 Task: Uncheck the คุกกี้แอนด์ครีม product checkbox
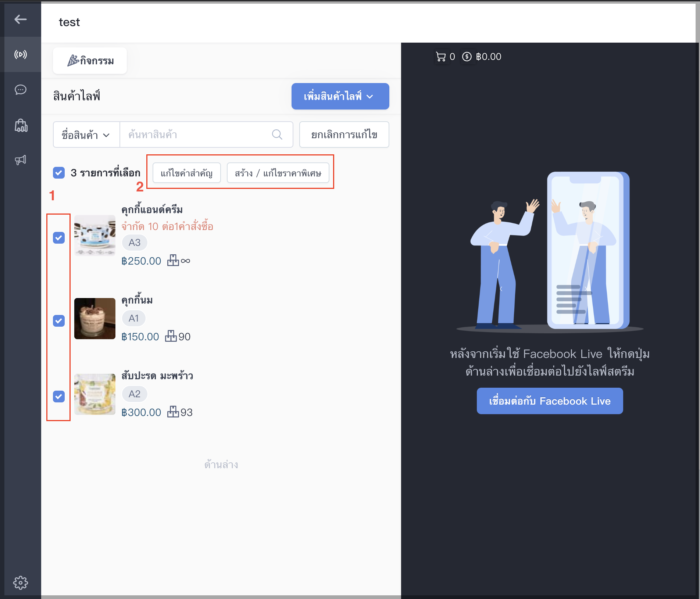(x=59, y=238)
